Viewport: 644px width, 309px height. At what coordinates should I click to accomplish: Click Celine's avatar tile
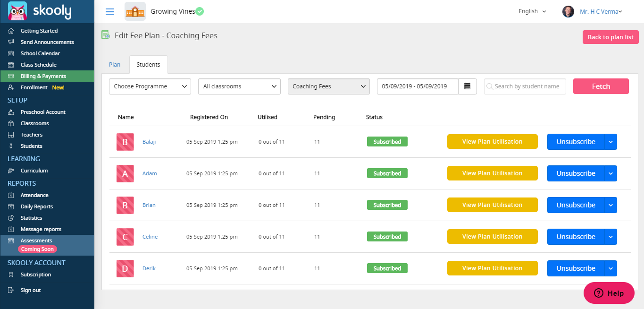pos(125,237)
